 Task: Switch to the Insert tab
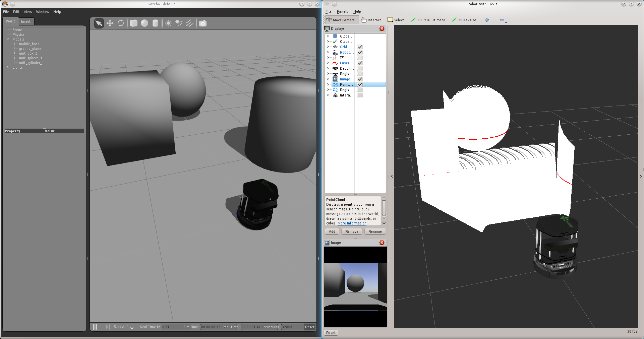click(x=26, y=21)
